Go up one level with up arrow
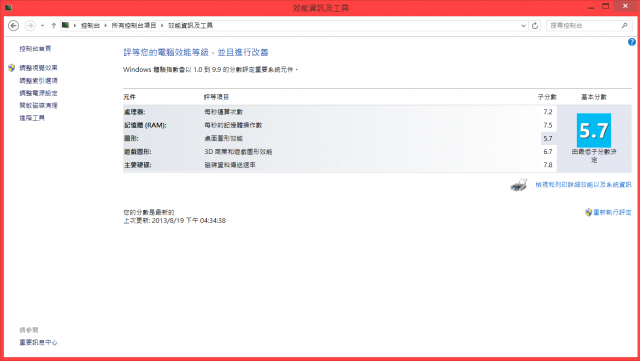Screen dimensions: 640x361 pos(53,26)
